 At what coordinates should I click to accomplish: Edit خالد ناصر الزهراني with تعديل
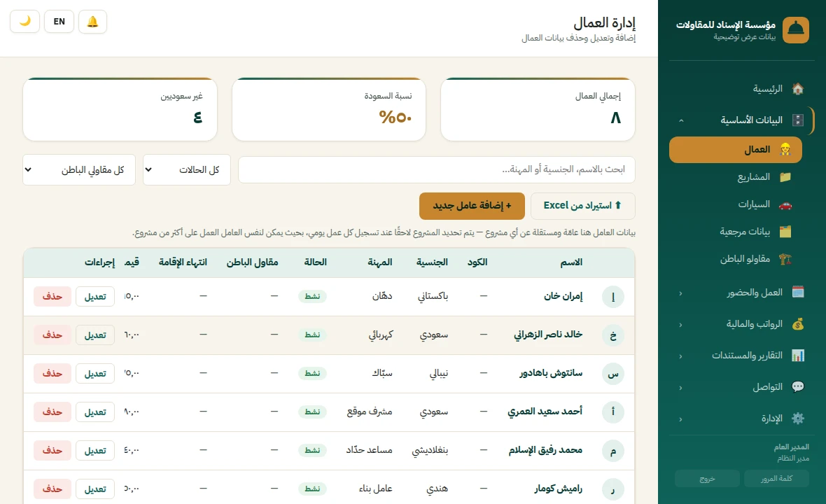point(95,335)
